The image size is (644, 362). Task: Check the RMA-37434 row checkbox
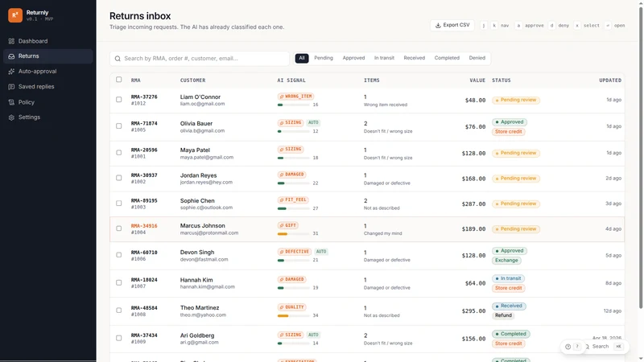(118, 338)
